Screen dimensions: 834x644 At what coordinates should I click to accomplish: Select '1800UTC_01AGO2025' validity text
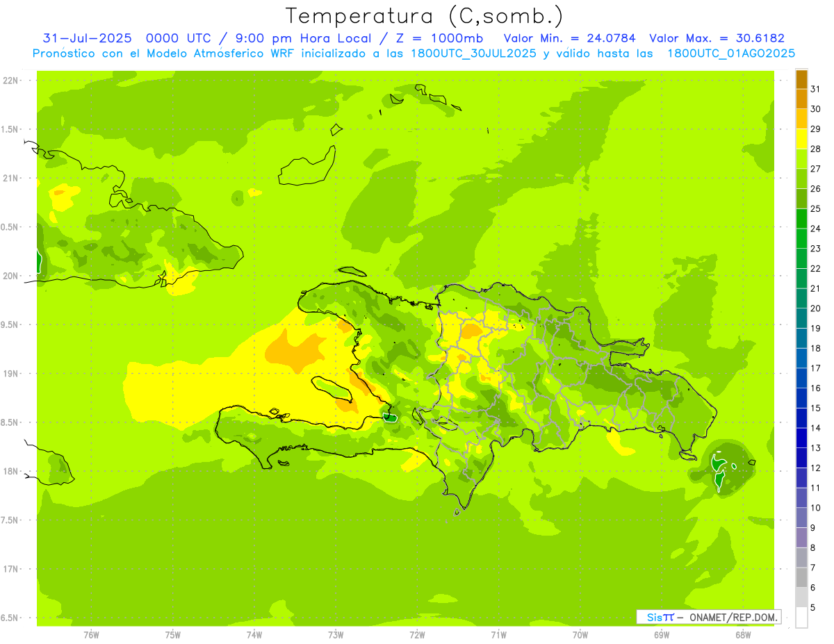coord(730,53)
